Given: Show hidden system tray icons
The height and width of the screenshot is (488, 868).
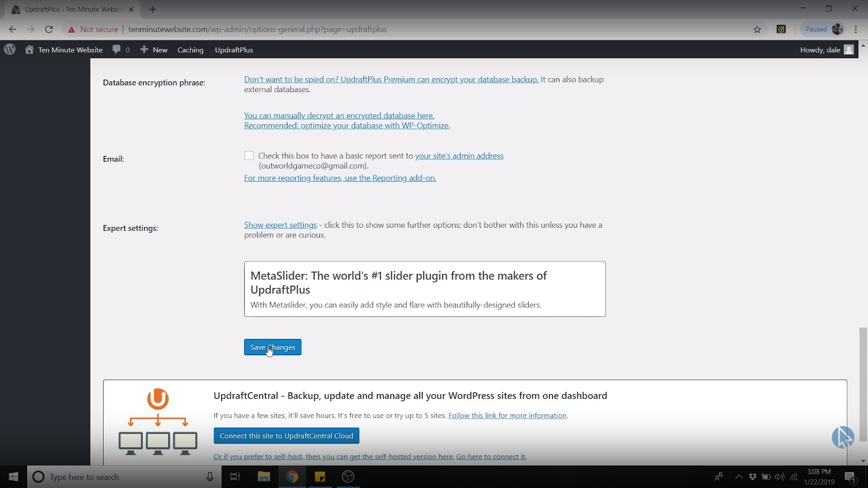Looking at the screenshot, I should pos(739,477).
